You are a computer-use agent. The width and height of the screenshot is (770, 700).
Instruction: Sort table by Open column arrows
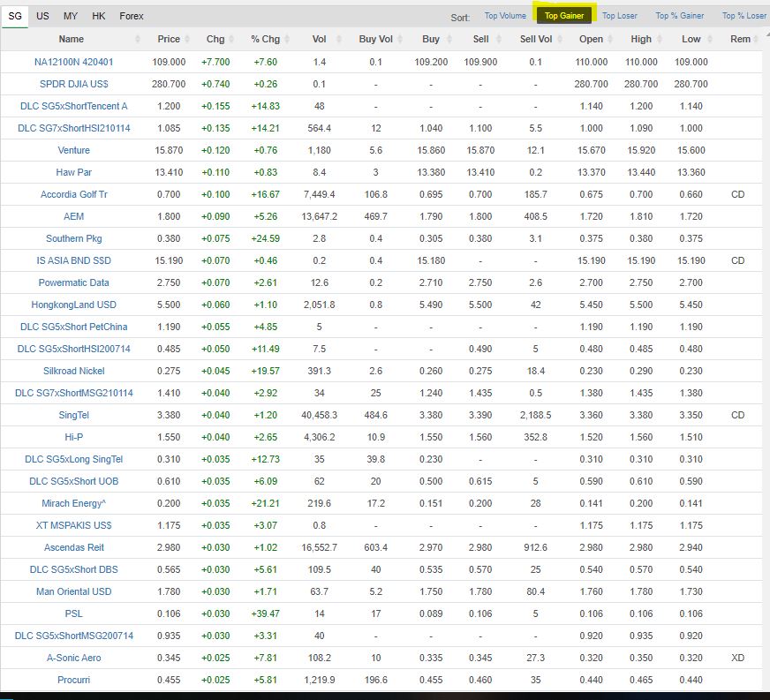(x=610, y=39)
